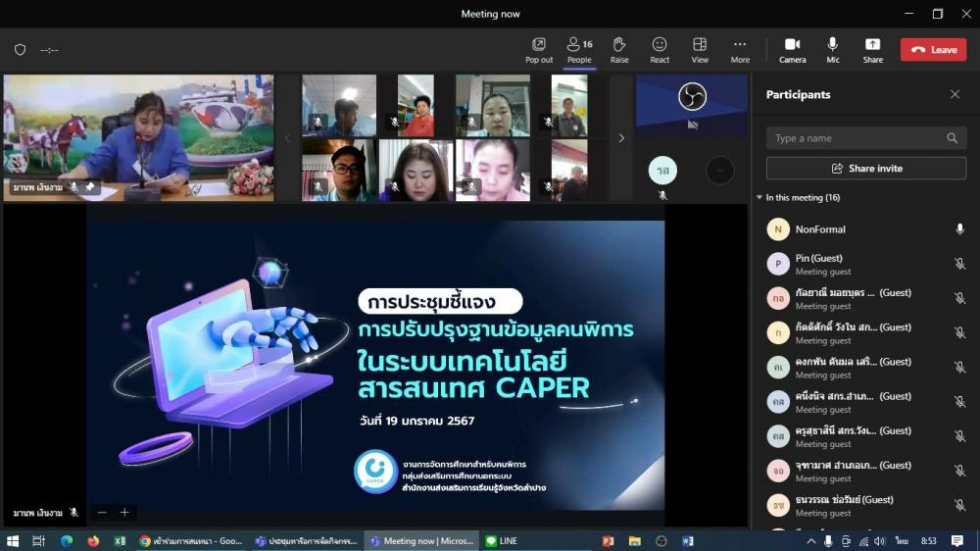Switch to the other Teams window on the taskbar
The width and height of the screenshot is (980, 551).
pyautogui.click(x=306, y=541)
